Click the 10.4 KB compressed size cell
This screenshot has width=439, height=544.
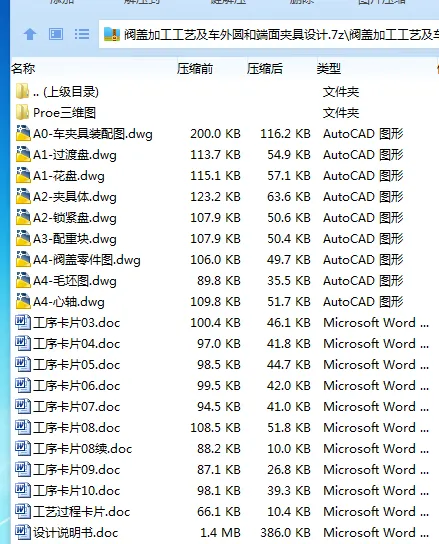(x=289, y=512)
